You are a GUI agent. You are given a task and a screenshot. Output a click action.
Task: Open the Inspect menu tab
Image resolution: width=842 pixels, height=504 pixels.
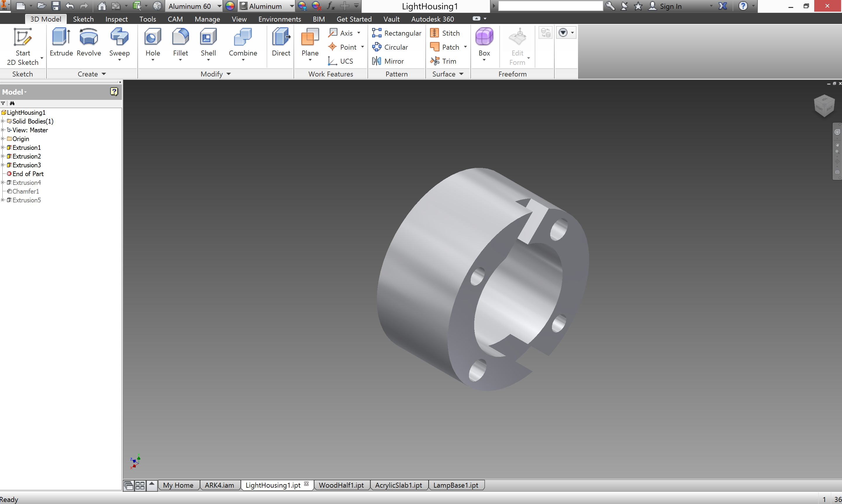[x=115, y=19]
